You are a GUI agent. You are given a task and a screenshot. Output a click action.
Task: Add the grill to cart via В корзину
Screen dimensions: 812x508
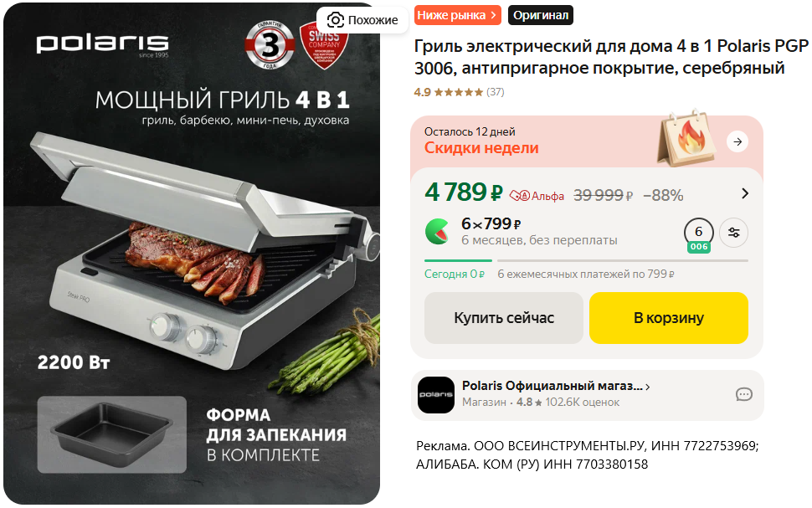point(669,318)
